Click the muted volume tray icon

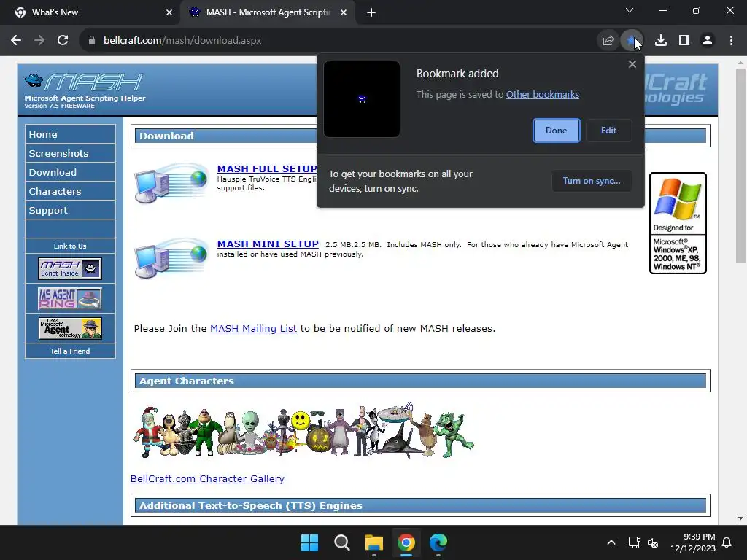[x=653, y=542]
